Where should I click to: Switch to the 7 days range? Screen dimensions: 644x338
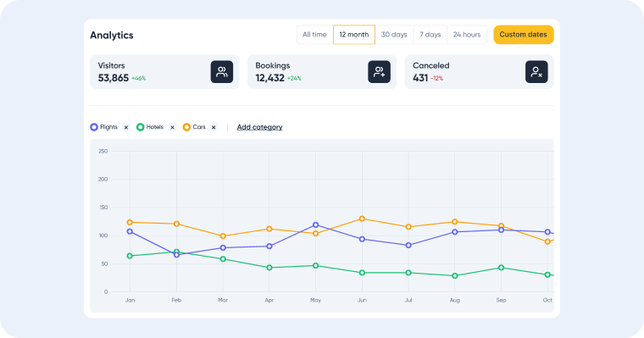tap(430, 35)
